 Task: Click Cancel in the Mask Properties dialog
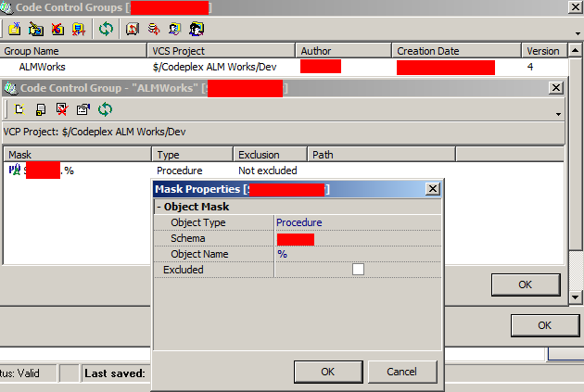coord(400,372)
